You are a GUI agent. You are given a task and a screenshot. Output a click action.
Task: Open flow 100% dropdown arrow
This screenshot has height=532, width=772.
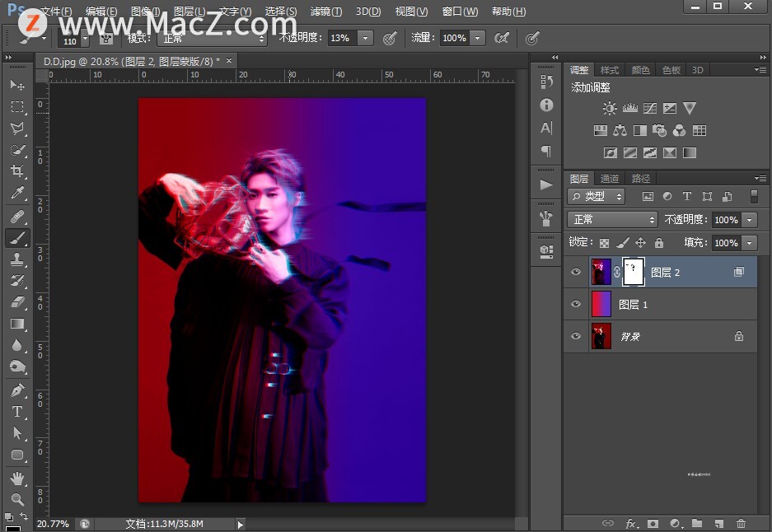(x=477, y=38)
